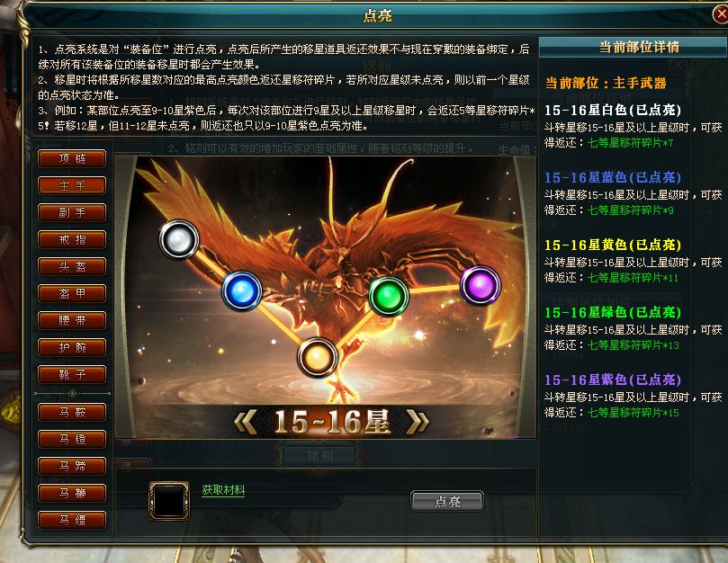Go to previous star tier arrow
The height and width of the screenshot is (563, 728).
[245, 422]
